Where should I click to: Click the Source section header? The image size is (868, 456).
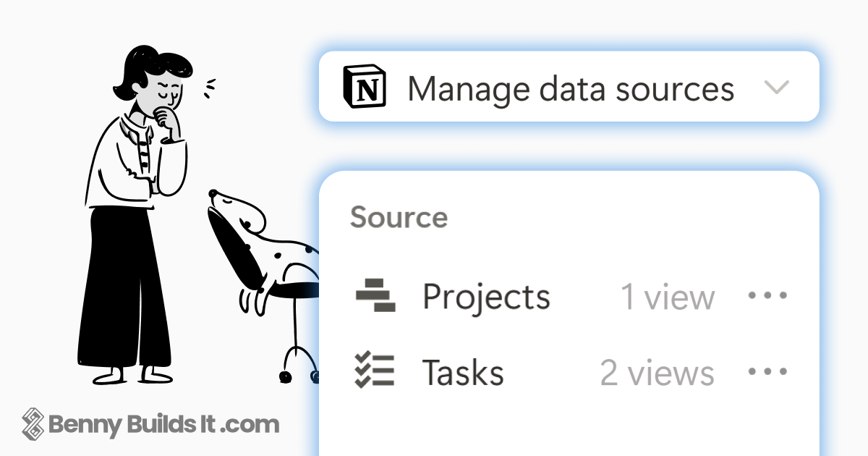[399, 216]
